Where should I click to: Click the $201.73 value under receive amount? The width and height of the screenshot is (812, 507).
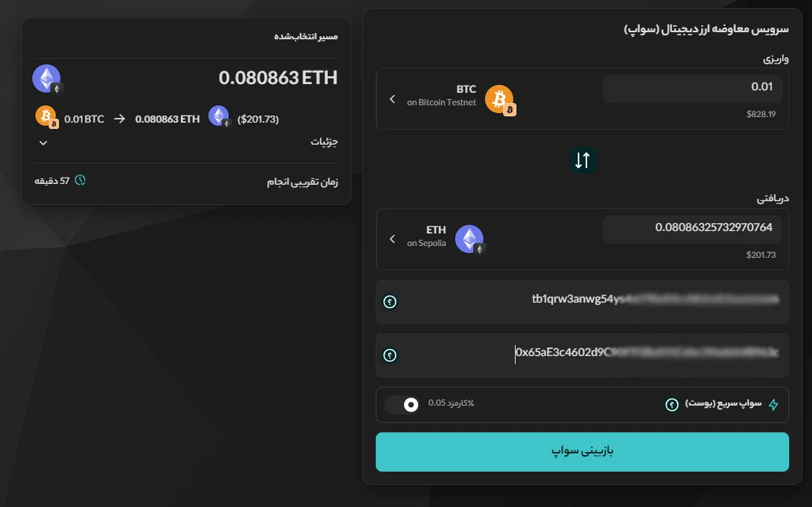(761, 255)
